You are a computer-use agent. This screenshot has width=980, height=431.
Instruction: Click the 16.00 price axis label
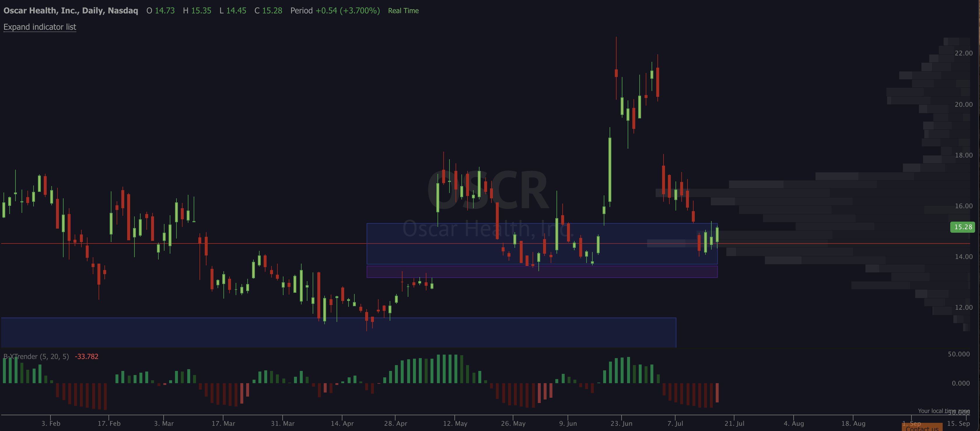(963, 206)
